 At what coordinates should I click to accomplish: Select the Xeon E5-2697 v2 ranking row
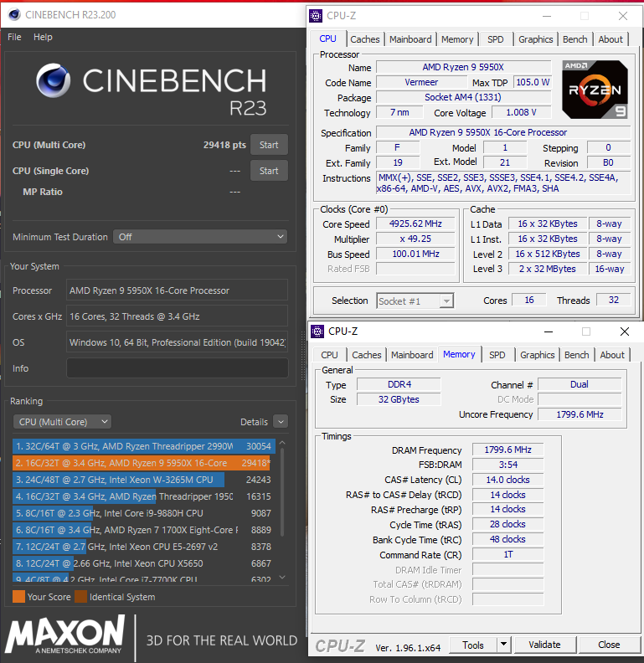click(x=144, y=547)
